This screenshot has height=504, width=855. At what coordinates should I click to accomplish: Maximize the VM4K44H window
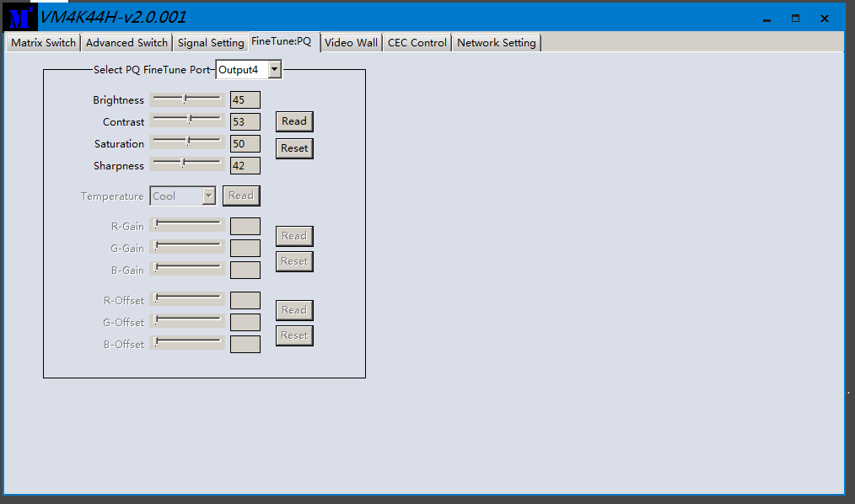point(795,19)
